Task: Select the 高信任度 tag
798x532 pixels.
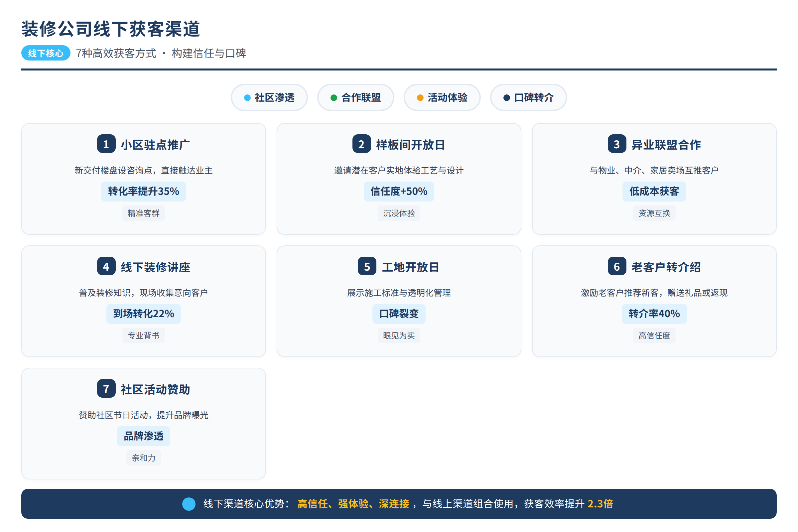Action: (x=654, y=335)
